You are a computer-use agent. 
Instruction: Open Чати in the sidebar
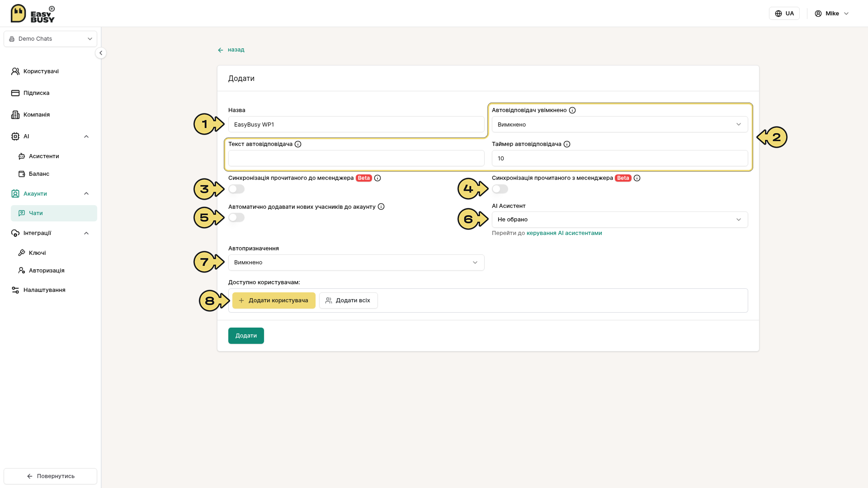(54, 213)
